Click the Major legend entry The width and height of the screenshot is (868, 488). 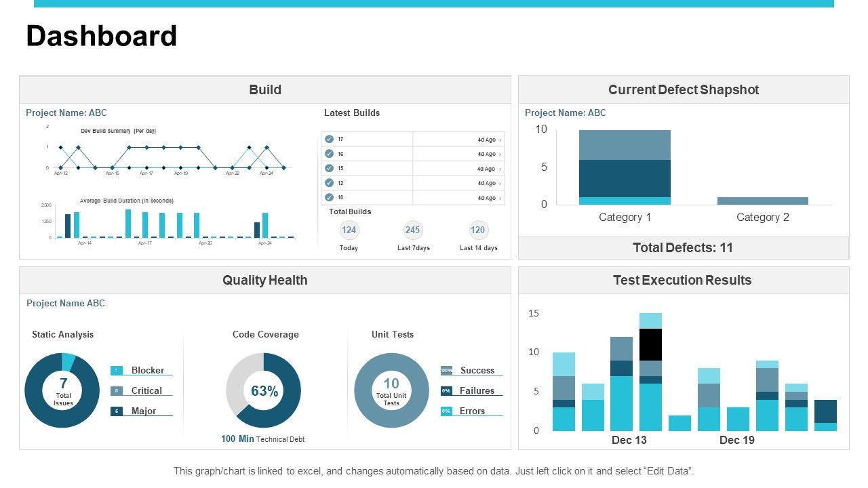tap(141, 411)
